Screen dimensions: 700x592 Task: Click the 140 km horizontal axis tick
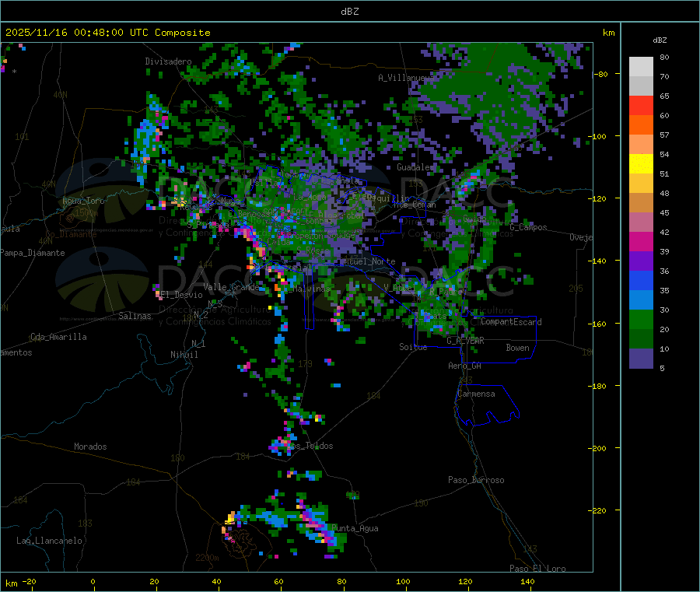[x=527, y=582]
